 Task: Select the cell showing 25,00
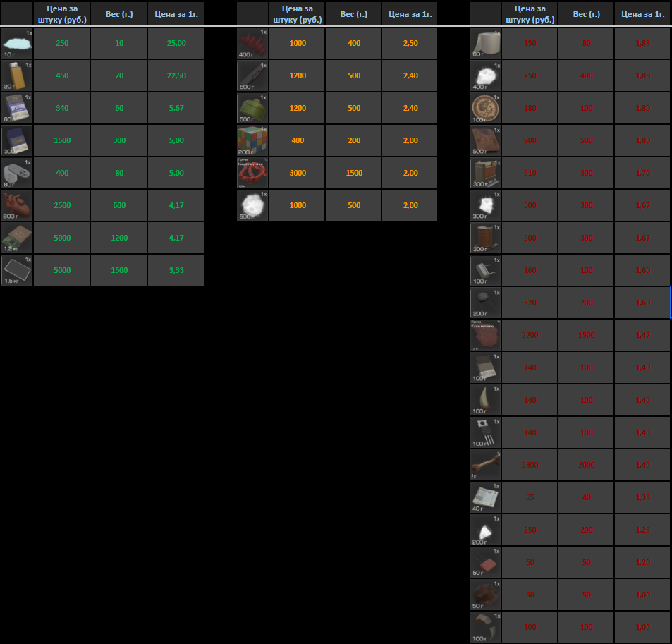click(176, 44)
